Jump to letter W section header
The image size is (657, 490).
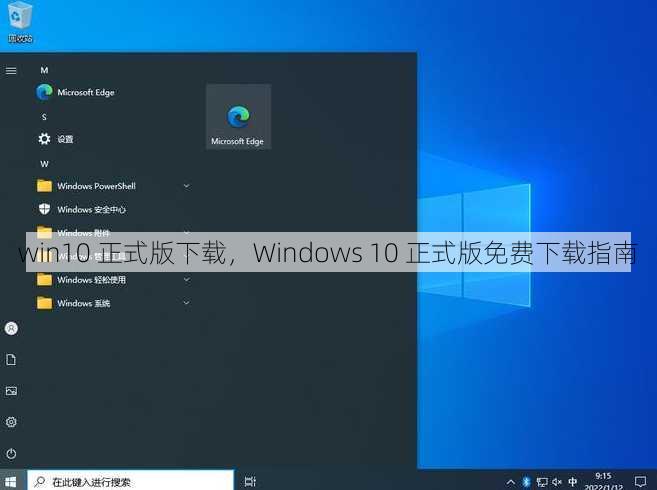(x=44, y=164)
